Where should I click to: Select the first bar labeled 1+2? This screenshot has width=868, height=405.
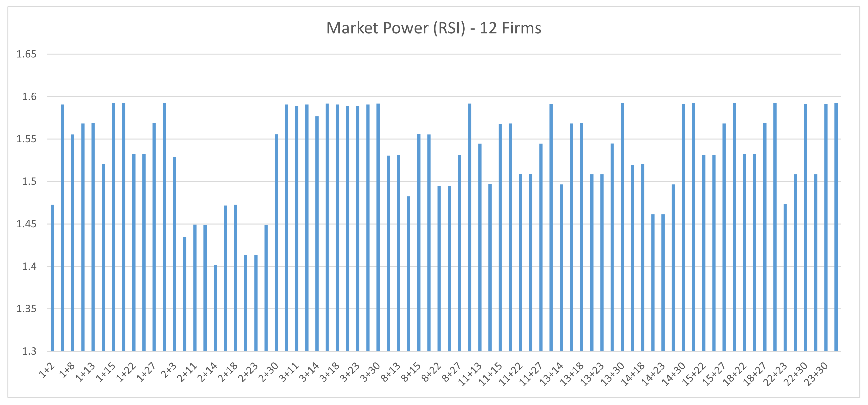pyautogui.click(x=53, y=278)
